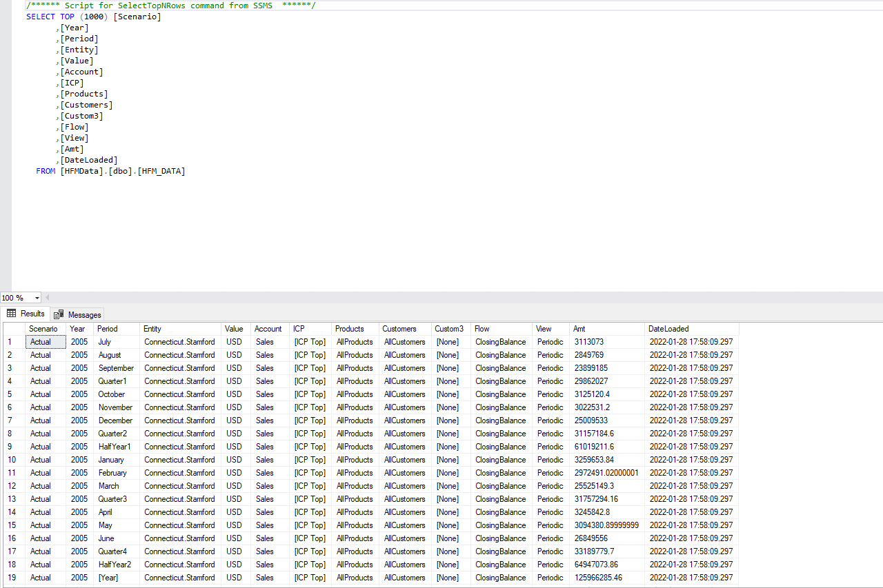883x588 pixels.
Task: Select the Results tab
Action: pos(31,313)
